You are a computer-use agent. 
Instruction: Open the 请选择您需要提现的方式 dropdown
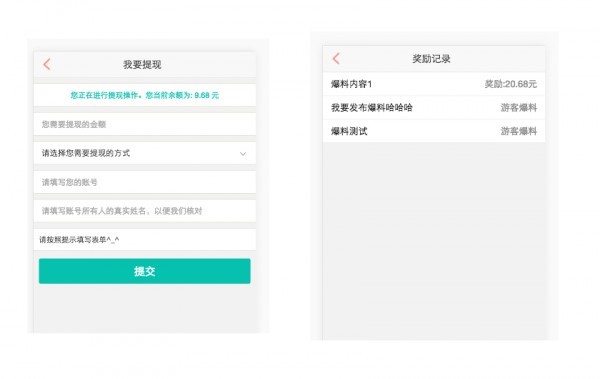point(145,153)
